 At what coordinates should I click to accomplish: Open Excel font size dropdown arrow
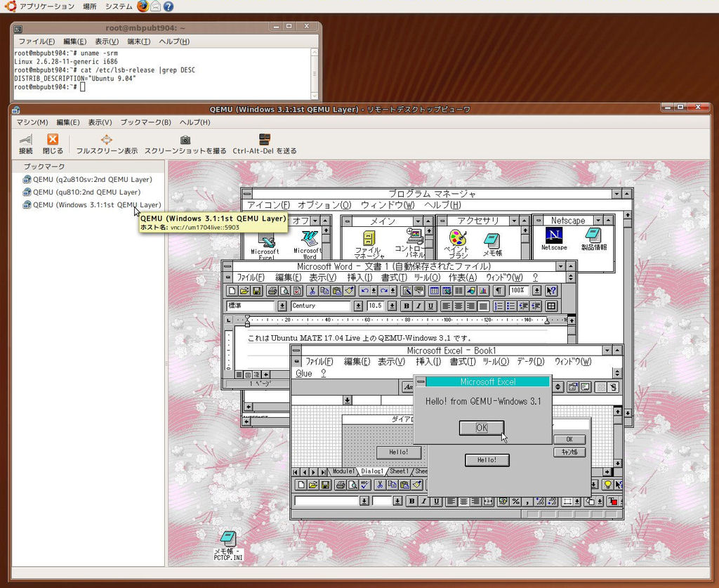coord(397,501)
